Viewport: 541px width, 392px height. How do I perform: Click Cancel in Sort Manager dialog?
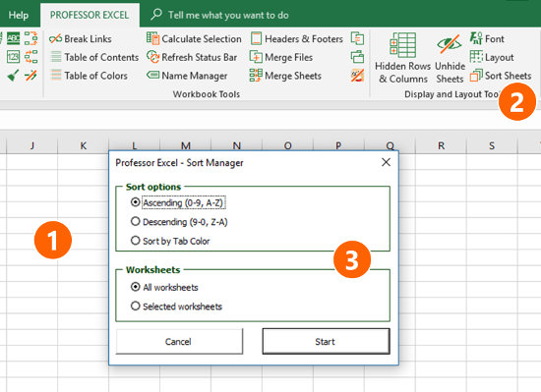[179, 341]
